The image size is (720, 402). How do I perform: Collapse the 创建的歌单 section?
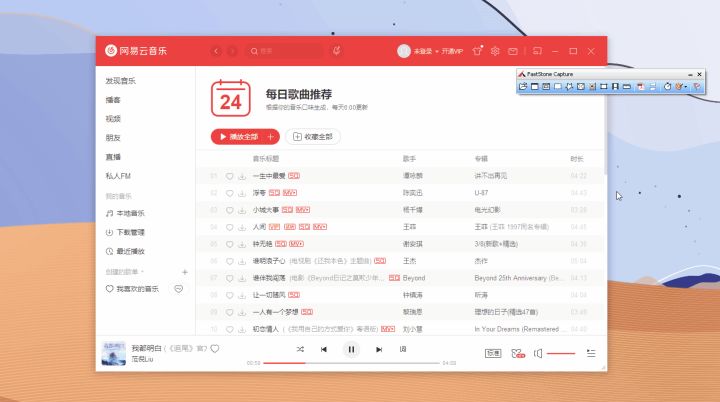click(124, 272)
